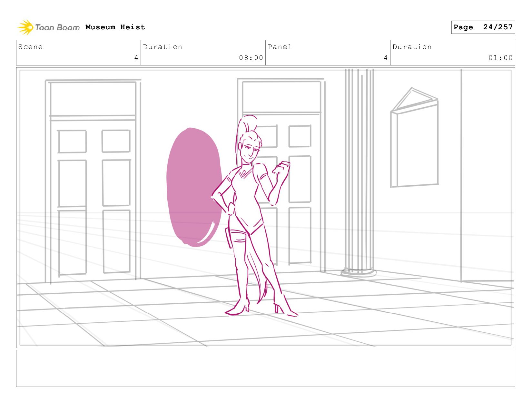Click the first 'Duration' label beside Scene
This screenshot has width=532, height=411.
click(163, 47)
